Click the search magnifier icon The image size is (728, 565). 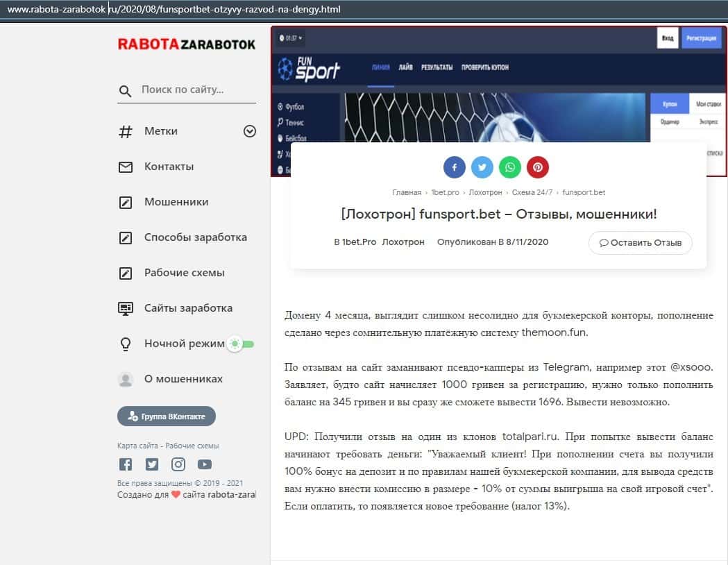point(125,91)
